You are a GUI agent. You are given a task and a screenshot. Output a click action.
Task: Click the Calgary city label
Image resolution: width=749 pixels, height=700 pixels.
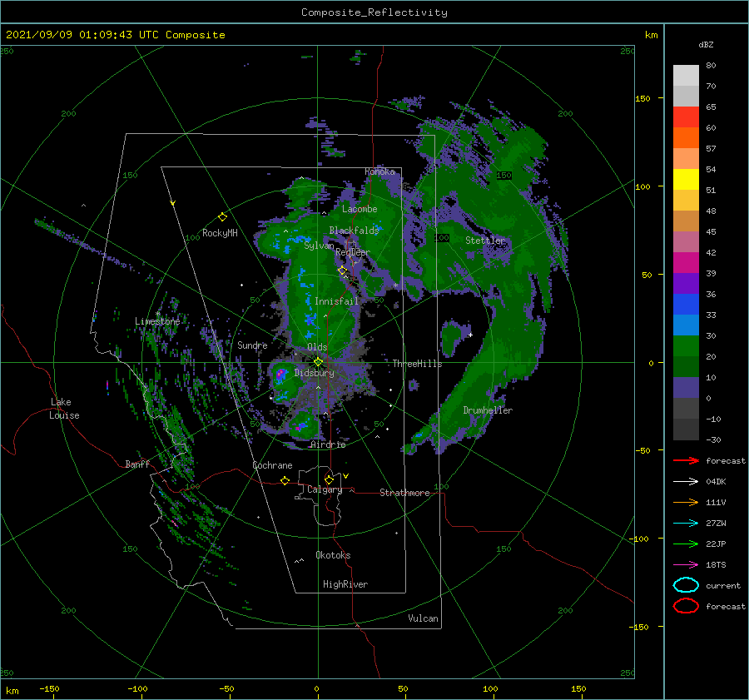click(325, 489)
